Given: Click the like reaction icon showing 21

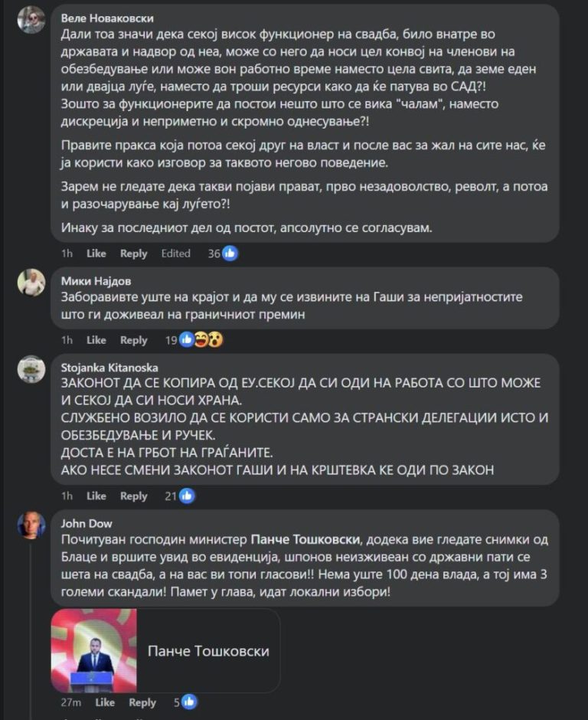Looking at the screenshot, I should tap(187, 496).
